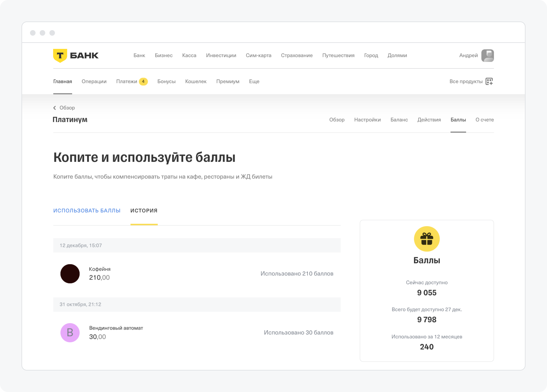The height and width of the screenshot is (392, 547).
Task: Switch to the Премиум tab
Action: 228,81
